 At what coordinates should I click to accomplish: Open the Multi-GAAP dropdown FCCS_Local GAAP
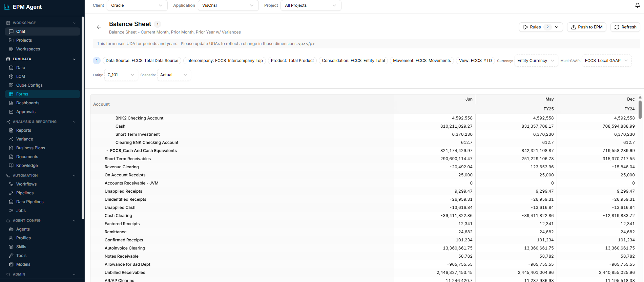(606, 61)
